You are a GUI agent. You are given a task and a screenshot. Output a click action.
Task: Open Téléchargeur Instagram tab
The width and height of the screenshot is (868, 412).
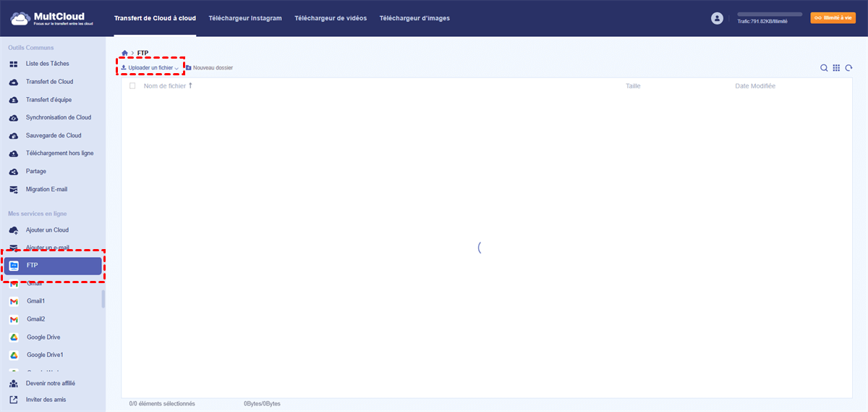(x=245, y=18)
